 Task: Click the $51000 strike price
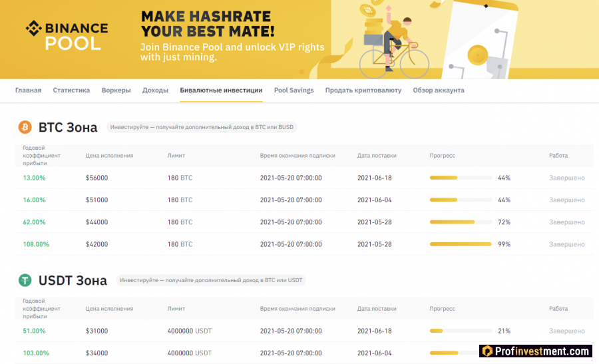click(97, 200)
